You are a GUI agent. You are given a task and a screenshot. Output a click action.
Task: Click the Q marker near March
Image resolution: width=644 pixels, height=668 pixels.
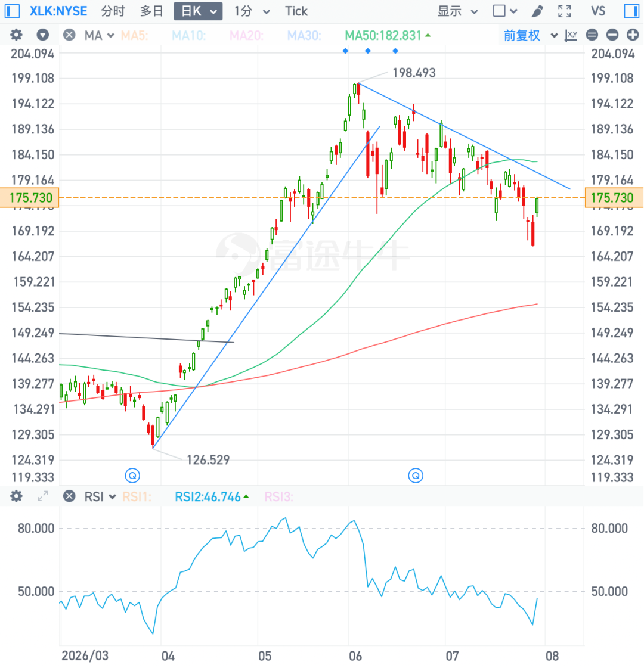coord(132,476)
